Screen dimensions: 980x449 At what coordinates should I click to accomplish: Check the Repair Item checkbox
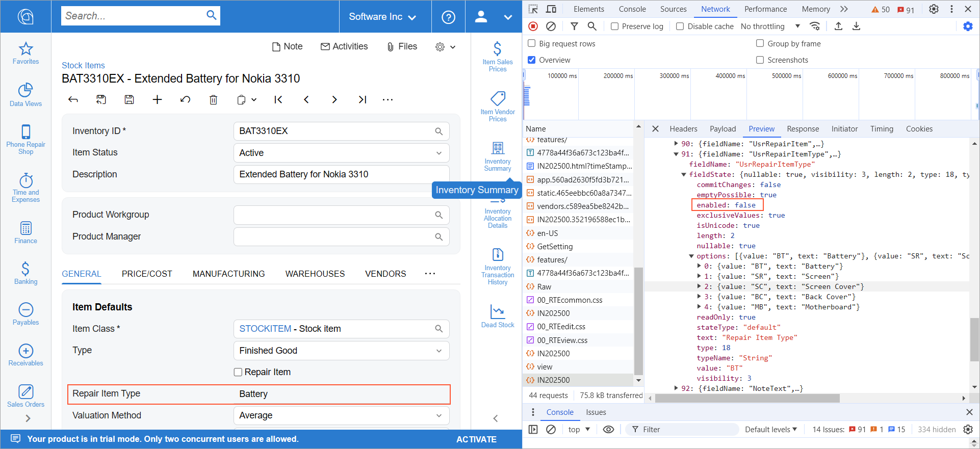238,372
